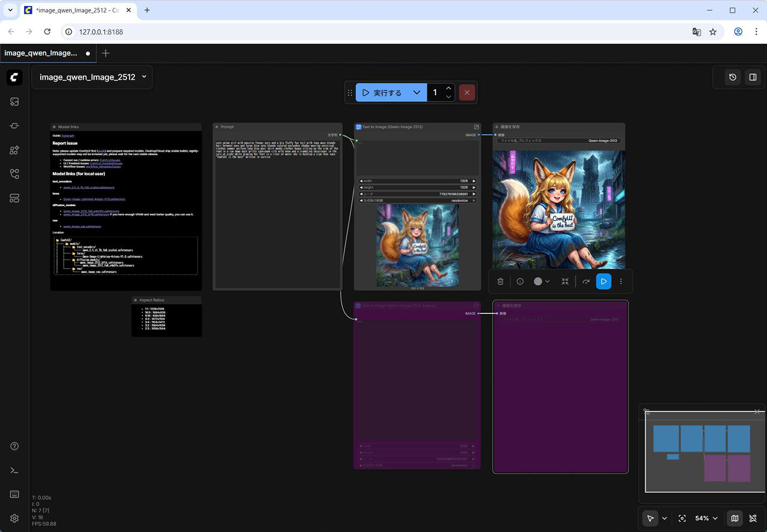Expand the run button options chevron
Viewport: 767px width, 532px height.
416,92
